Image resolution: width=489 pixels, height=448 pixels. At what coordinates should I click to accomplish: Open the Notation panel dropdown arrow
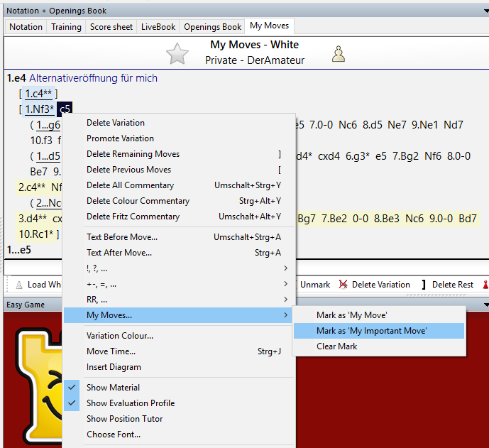pos(485,11)
